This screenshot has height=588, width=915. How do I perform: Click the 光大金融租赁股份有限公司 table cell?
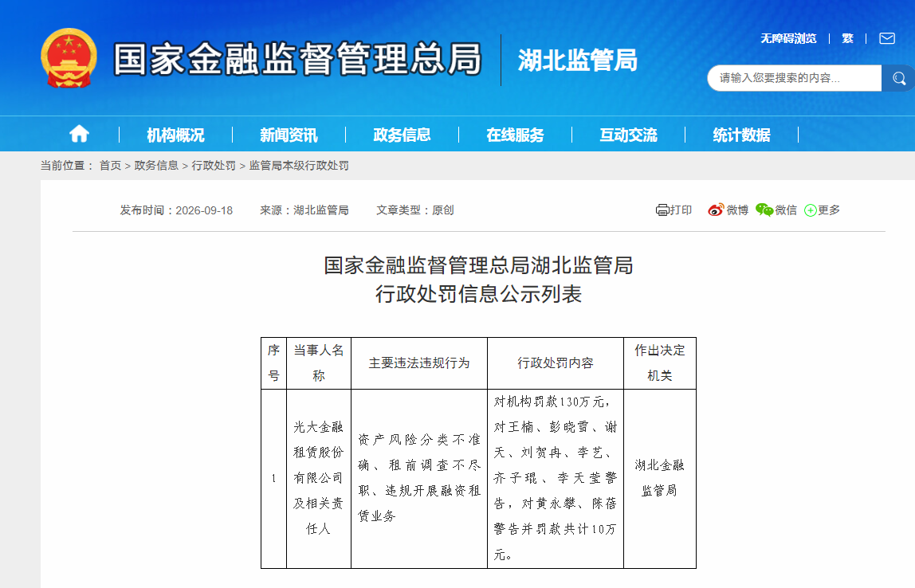tap(319, 478)
